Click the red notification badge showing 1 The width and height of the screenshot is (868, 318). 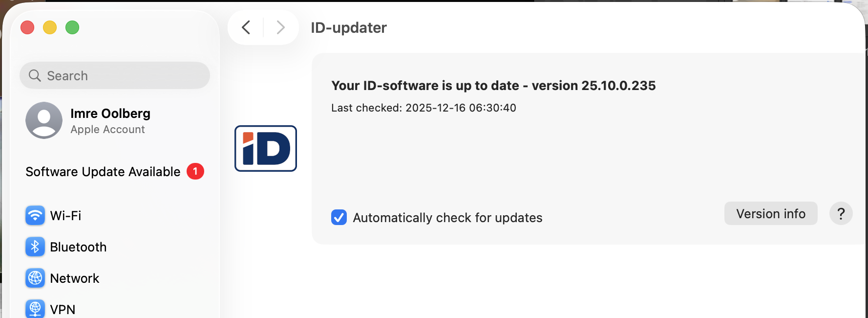(195, 172)
